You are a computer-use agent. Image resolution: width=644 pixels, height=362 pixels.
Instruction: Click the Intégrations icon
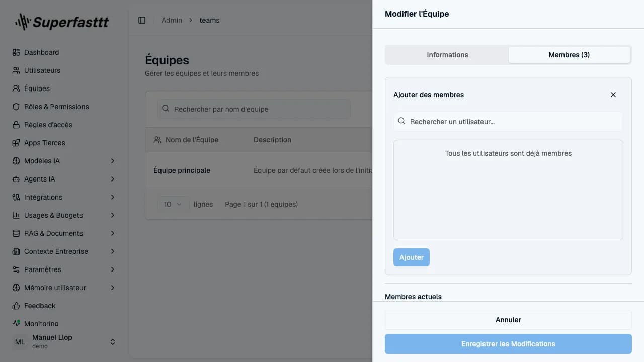click(16, 197)
